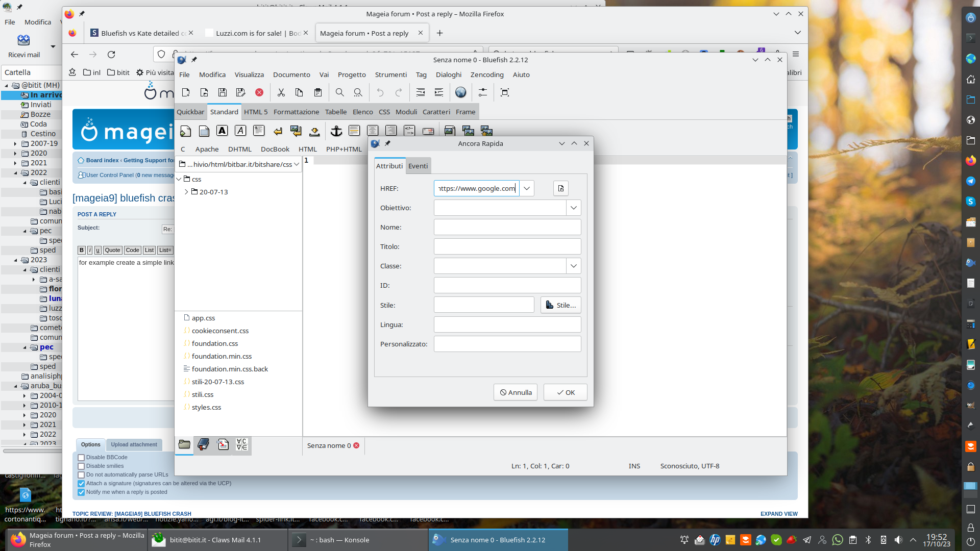Click the Undo arrow in Bluefish toolbar
This screenshot has height=551, width=980.
[380, 92]
